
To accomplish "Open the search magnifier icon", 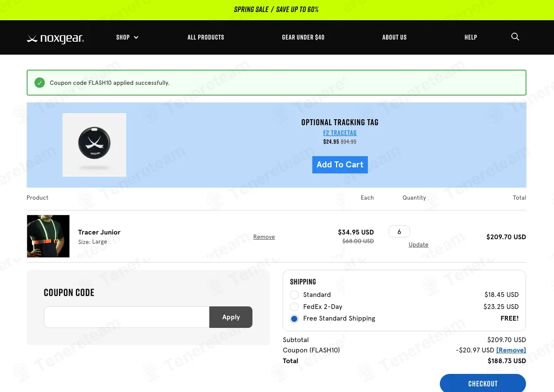I will point(515,37).
